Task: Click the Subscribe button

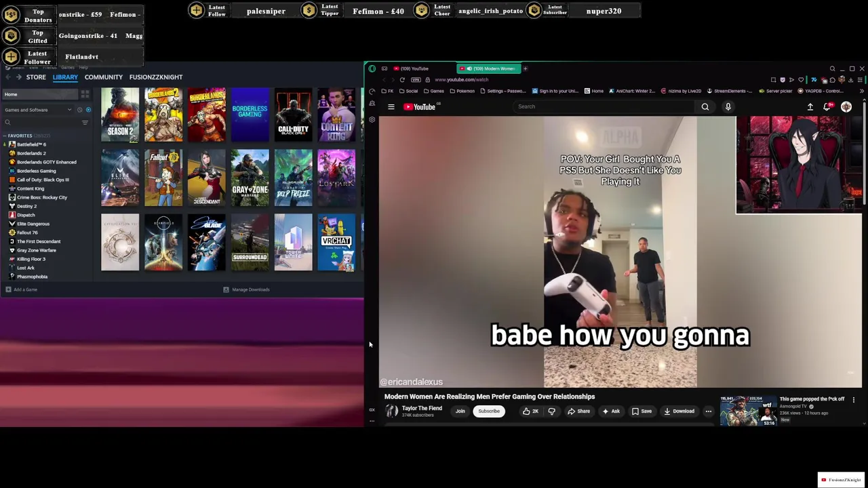Action: (x=488, y=411)
